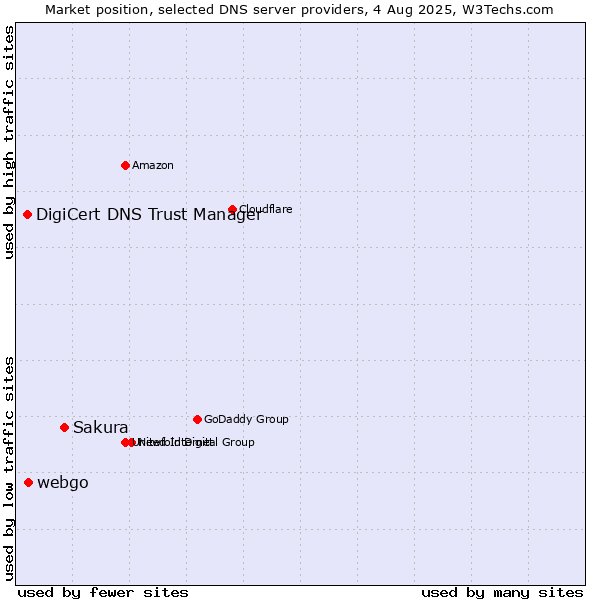Click the 'used by fewer sites' axis label
The image size is (600, 600).
[103, 593]
